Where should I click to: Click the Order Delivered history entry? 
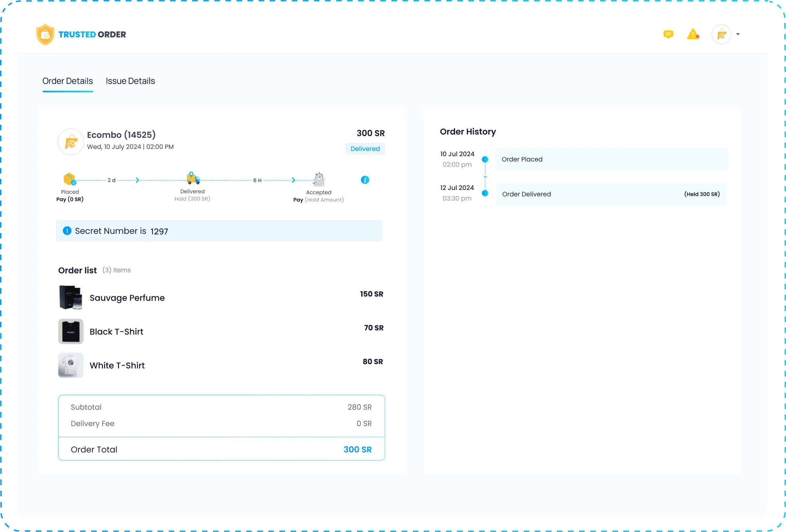pyautogui.click(x=611, y=194)
